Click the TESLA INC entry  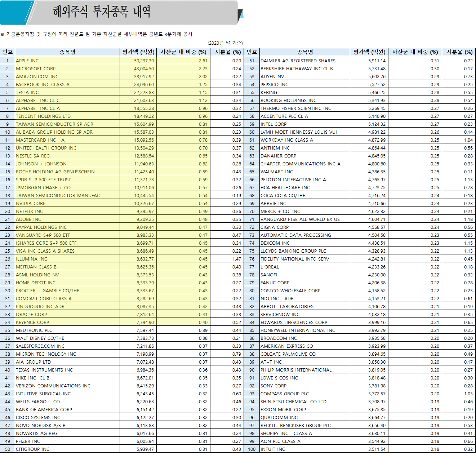click(67, 92)
